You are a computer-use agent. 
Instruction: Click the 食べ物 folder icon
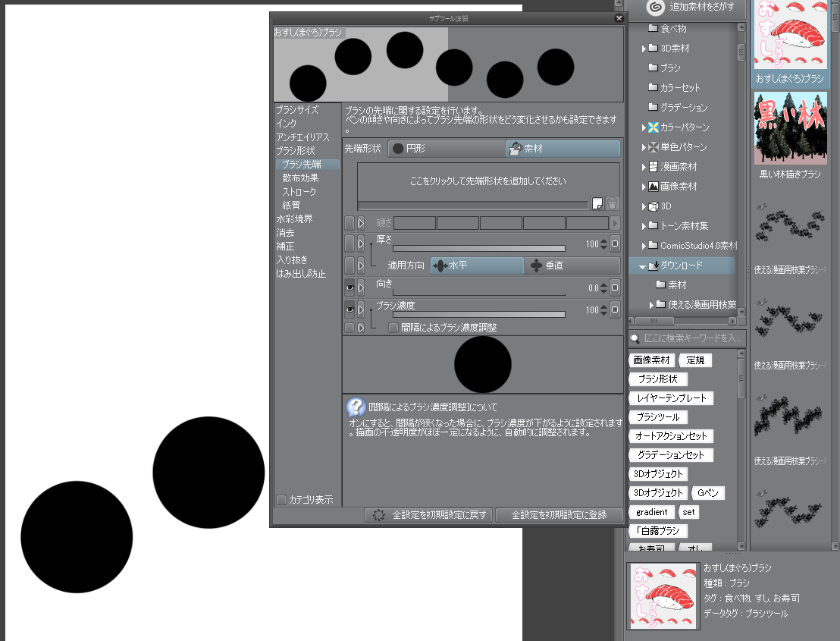pyautogui.click(x=653, y=28)
